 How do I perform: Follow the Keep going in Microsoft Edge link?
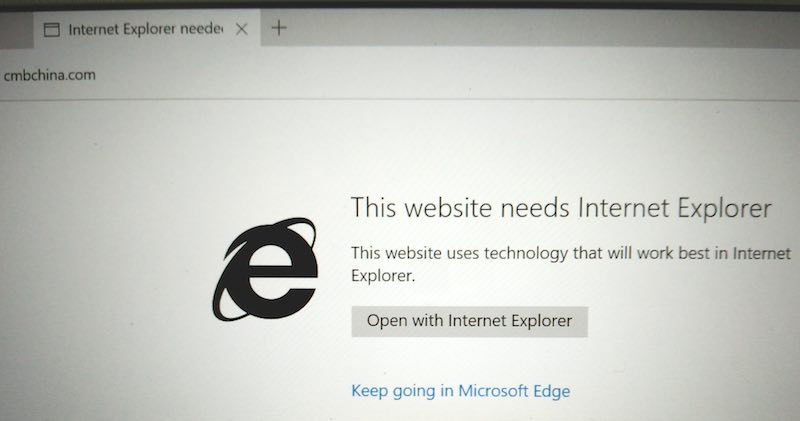[x=461, y=391]
